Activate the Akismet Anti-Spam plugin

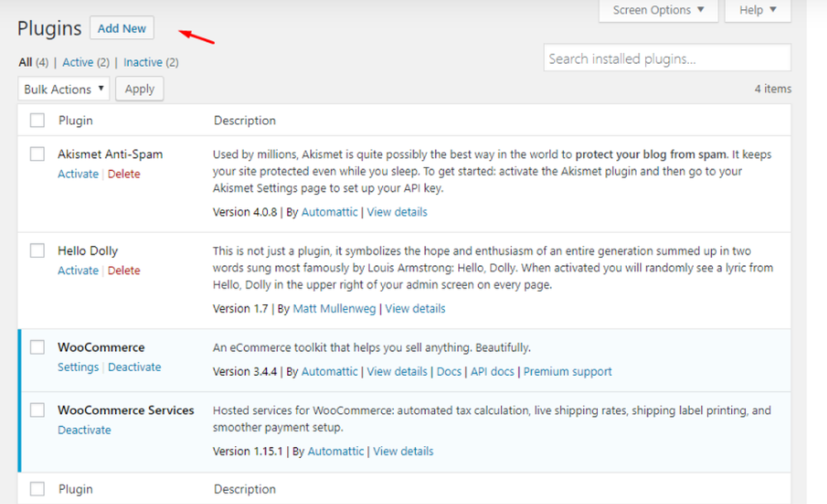78,174
